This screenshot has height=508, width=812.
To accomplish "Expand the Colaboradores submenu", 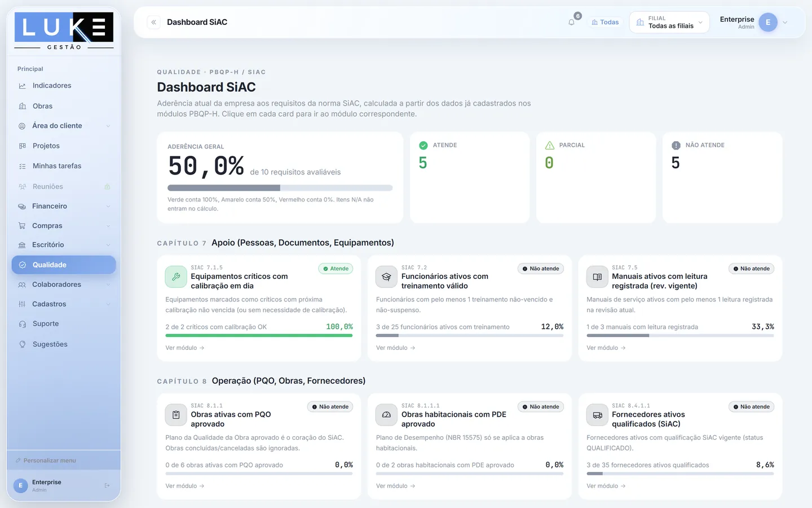I will pyautogui.click(x=108, y=284).
